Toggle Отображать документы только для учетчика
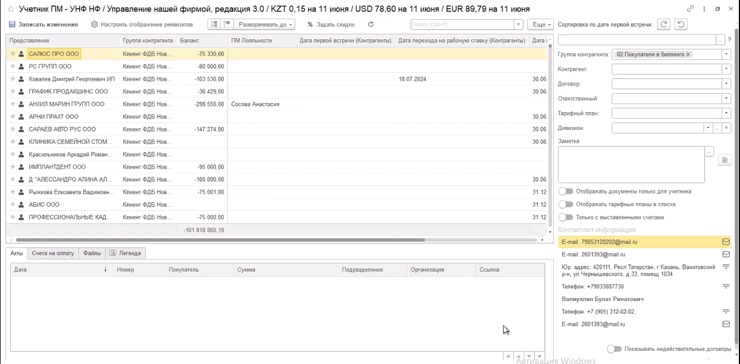This screenshot has width=740, height=364. click(565, 192)
